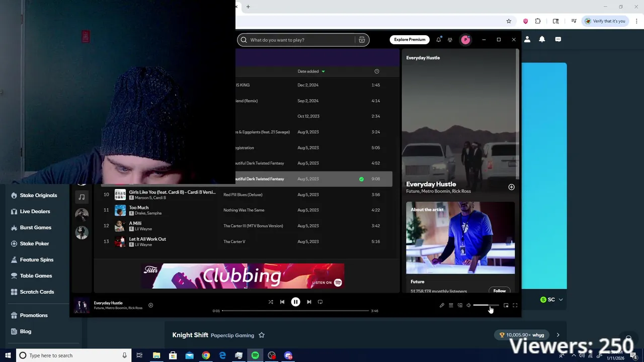Select track Girls Like You
The image size is (644, 362).
tap(172, 192)
